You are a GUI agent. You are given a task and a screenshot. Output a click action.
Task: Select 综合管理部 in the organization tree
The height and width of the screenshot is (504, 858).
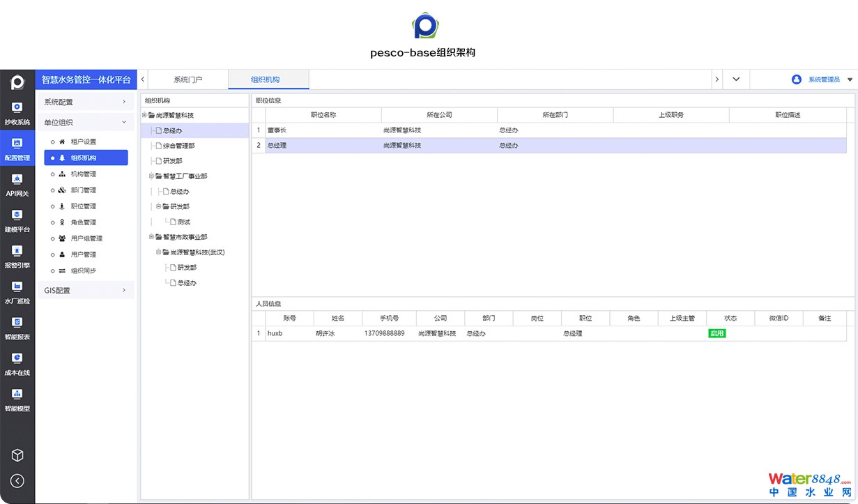(179, 146)
